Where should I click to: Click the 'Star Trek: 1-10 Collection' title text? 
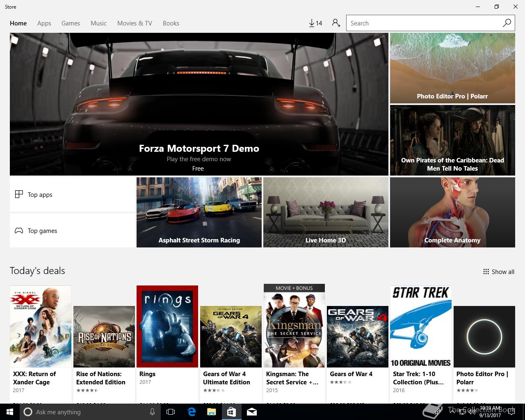coord(418,378)
